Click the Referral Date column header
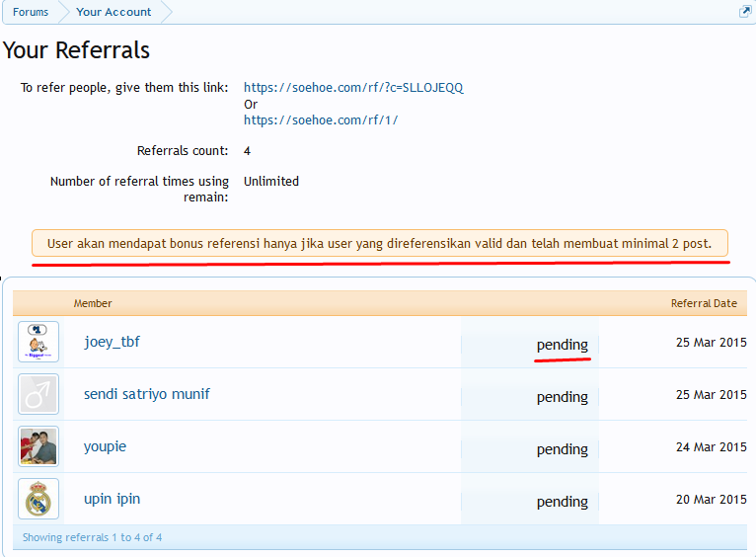The image size is (756, 557). click(x=704, y=303)
